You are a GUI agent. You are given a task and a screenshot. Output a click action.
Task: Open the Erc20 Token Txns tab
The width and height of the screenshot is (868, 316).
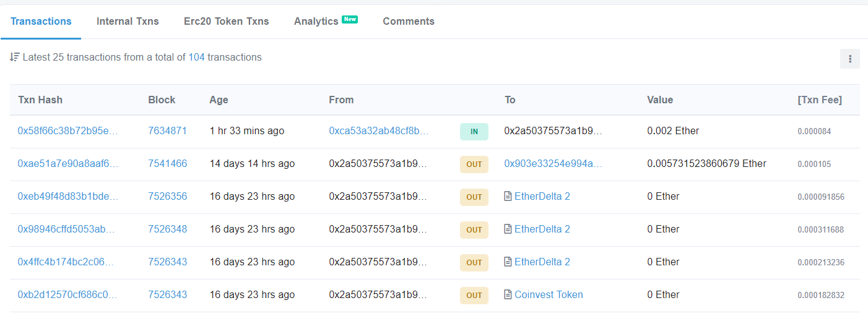226,21
